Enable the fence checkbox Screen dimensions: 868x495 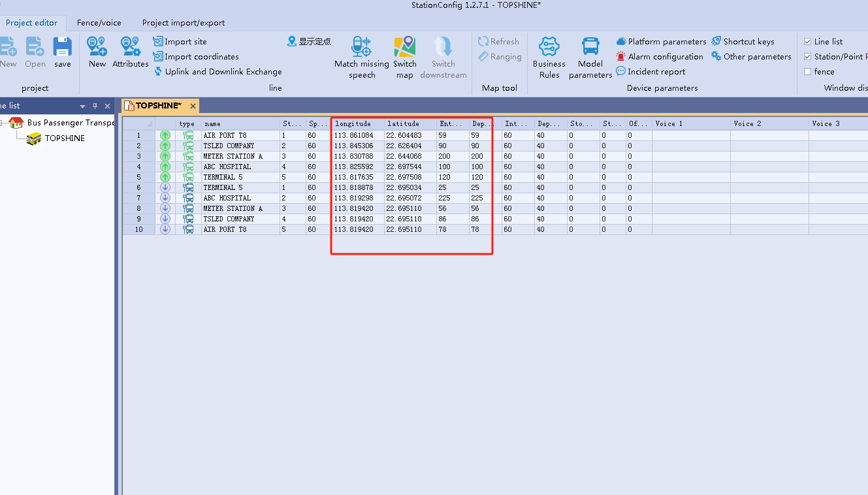pos(808,72)
